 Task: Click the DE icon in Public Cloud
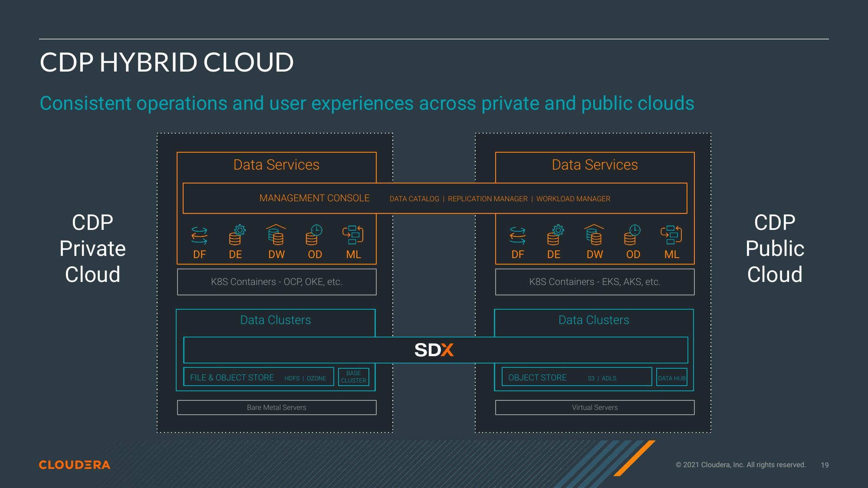(x=556, y=235)
